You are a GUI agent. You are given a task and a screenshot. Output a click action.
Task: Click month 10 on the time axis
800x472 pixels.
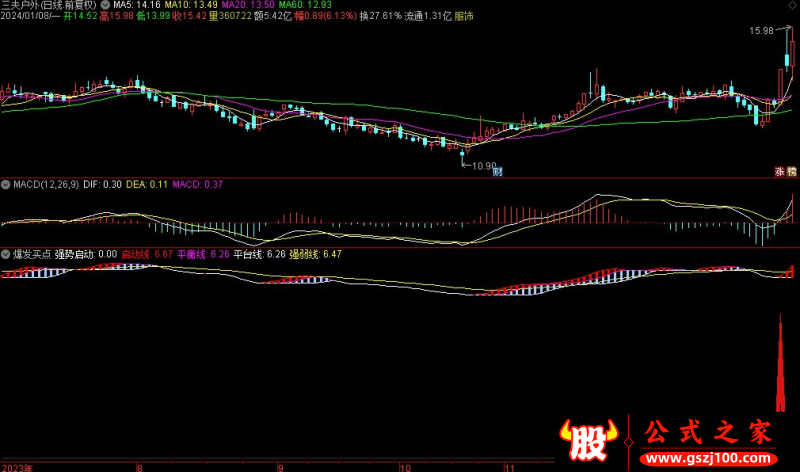click(x=405, y=468)
